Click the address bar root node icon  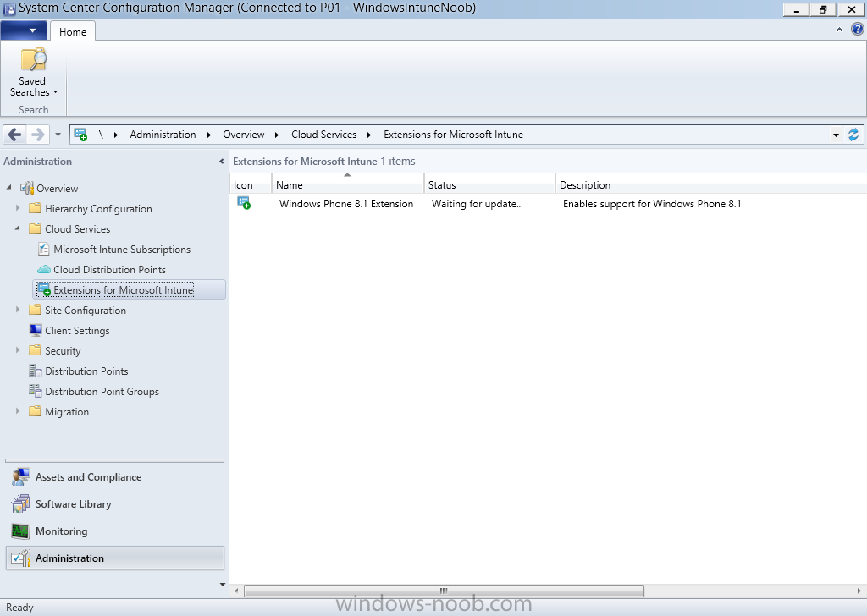point(80,135)
